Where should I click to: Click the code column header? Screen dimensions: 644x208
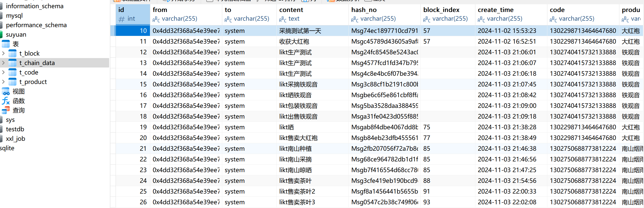[583, 14]
